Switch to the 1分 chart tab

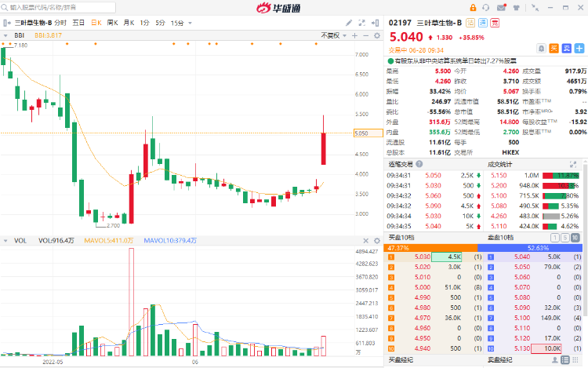144,23
